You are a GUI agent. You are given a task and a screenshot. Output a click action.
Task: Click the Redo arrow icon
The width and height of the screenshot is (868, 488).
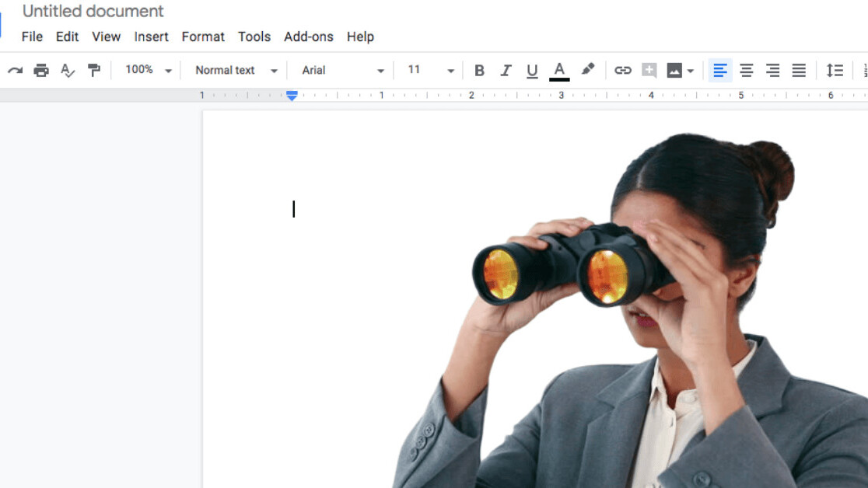point(15,71)
